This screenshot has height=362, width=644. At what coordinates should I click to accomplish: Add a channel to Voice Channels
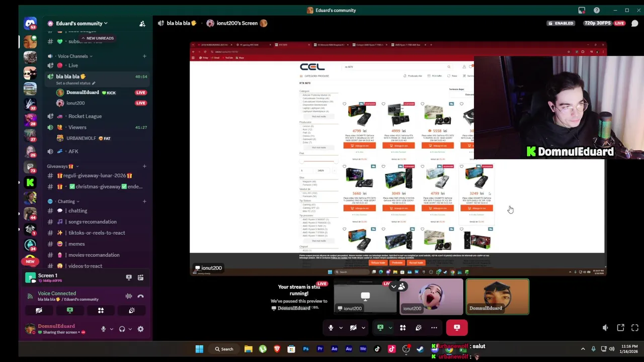pyautogui.click(x=144, y=56)
